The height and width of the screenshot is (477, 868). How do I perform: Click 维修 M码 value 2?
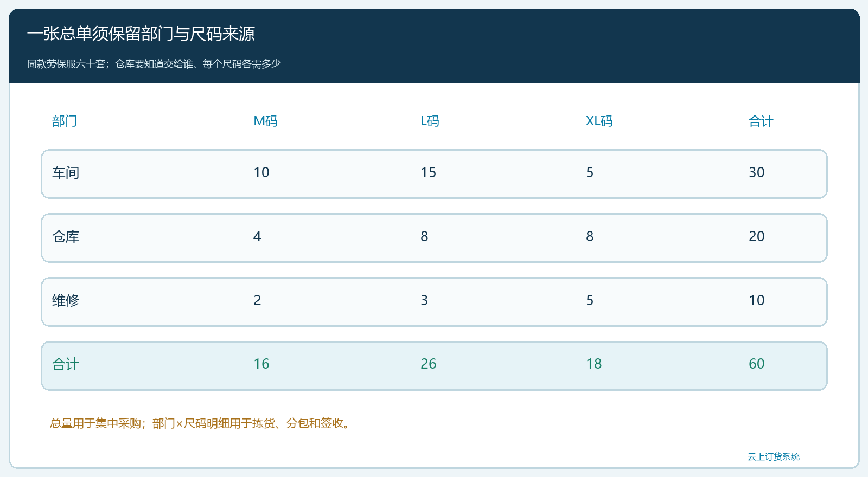[x=257, y=300]
